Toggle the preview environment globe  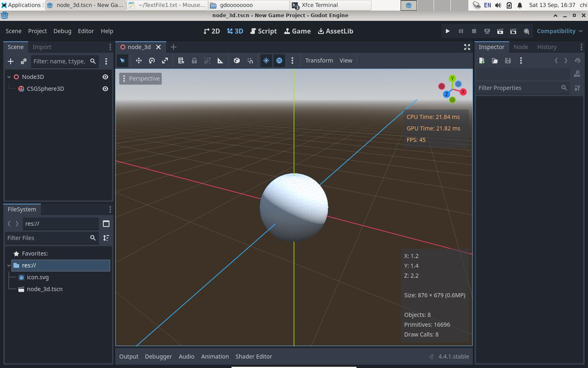pyautogui.click(x=279, y=61)
